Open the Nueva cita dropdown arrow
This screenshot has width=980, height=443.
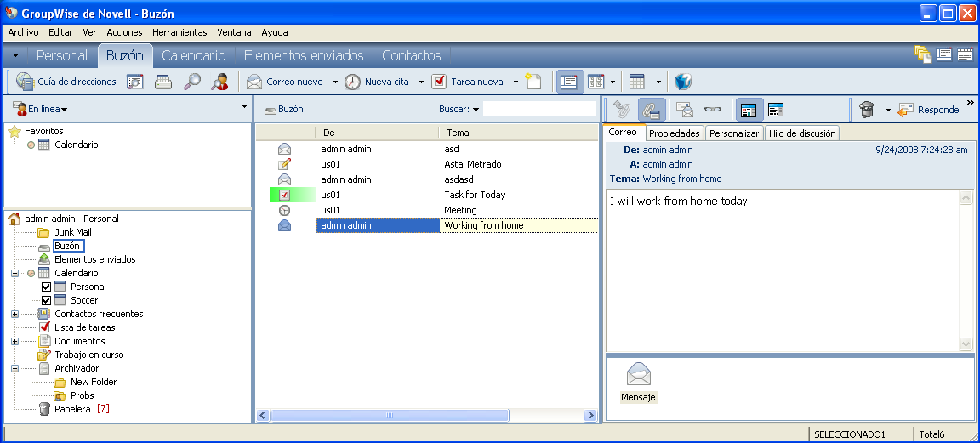(421, 82)
